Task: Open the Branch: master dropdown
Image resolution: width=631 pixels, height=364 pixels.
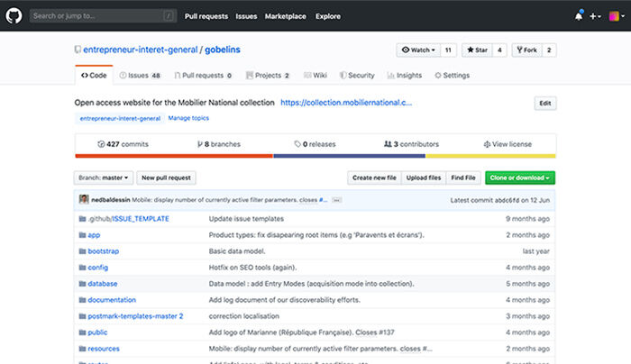Action: pos(104,177)
